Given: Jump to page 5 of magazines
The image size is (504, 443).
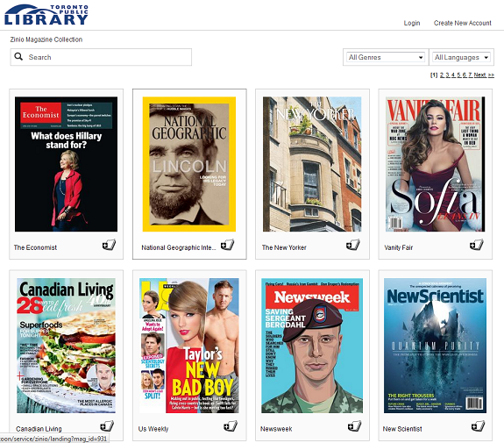Looking at the screenshot, I should pos(459,75).
